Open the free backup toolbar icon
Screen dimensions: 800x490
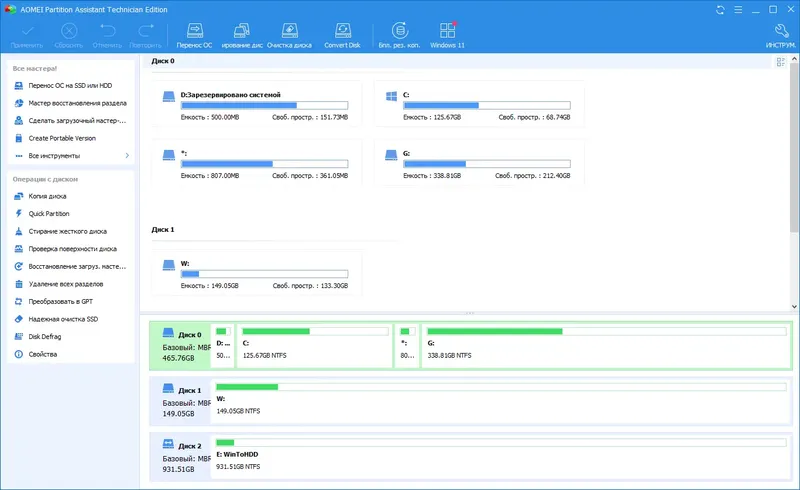point(399,31)
